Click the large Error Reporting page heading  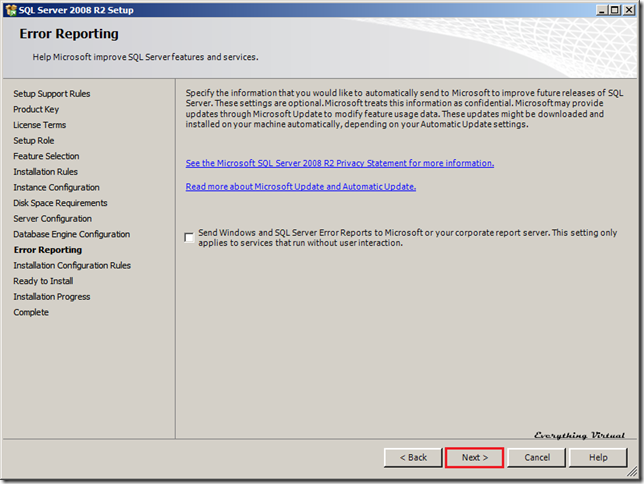click(x=69, y=34)
